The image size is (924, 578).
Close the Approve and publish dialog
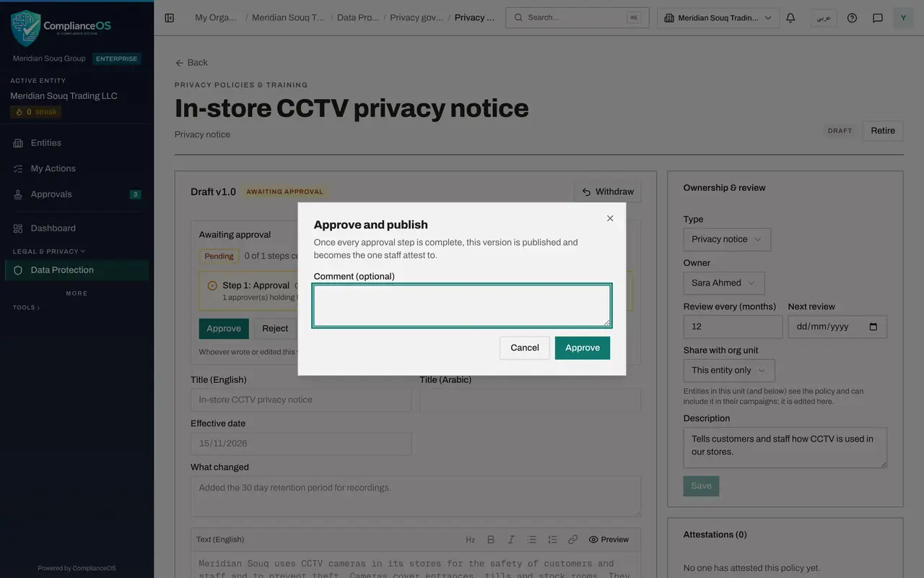coord(610,218)
